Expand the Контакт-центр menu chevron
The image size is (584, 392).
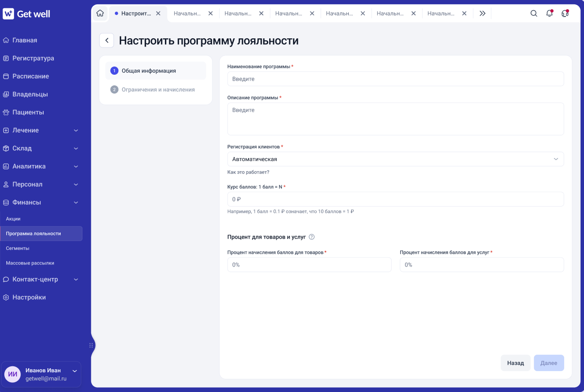point(76,279)
